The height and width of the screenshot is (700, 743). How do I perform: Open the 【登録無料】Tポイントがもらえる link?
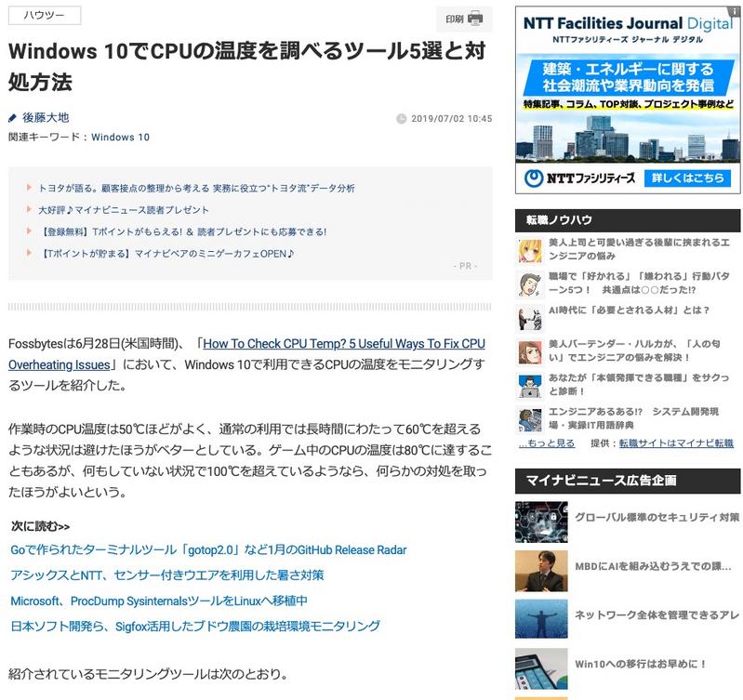(182, 231)
